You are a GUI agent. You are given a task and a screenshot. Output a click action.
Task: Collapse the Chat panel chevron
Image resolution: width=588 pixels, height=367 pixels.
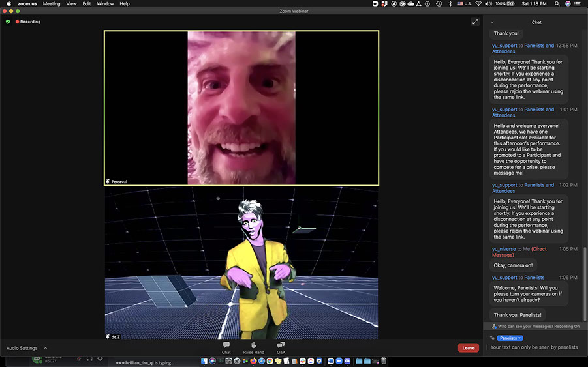click(x=492, y=22)
